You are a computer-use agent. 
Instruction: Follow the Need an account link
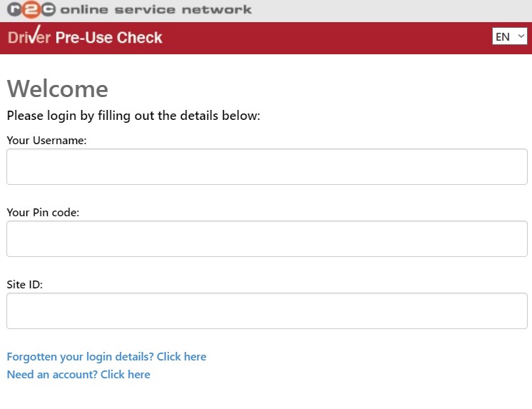click(x=78, y=375)
